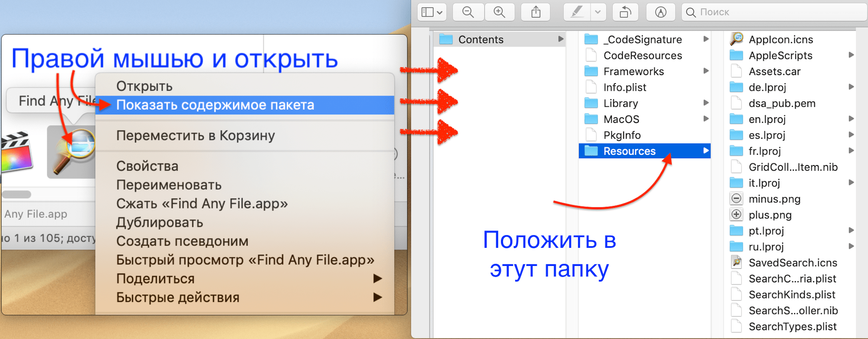Expand the Library folder arrow

tap(706, 103)
